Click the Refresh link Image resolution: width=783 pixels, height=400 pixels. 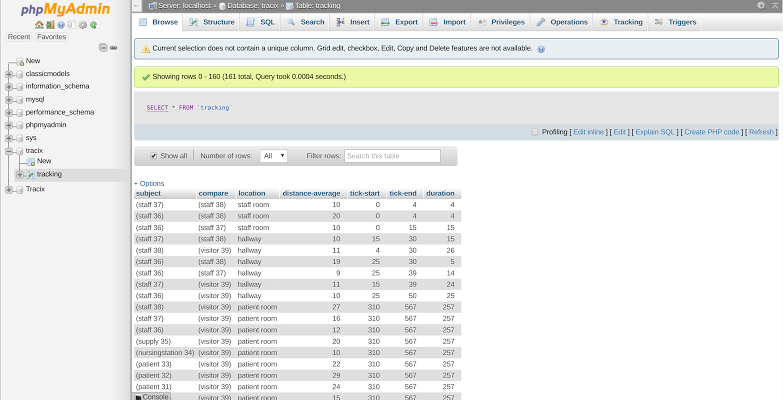pos(761,132)
